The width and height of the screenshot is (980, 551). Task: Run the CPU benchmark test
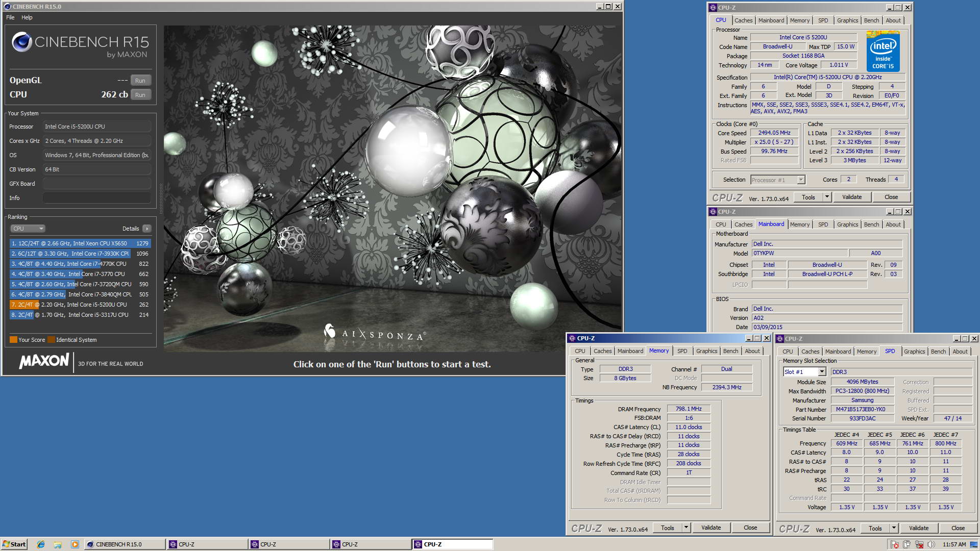[140, 95]
